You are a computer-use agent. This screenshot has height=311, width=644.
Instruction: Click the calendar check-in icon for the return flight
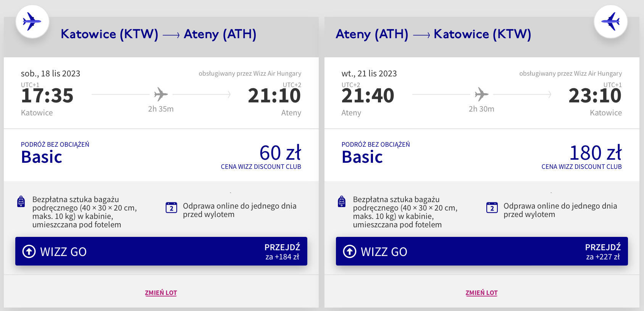click(x=492, y=207)
